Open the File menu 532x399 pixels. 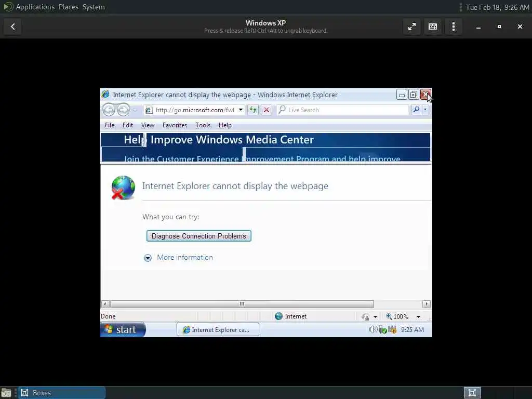[110, 125]
